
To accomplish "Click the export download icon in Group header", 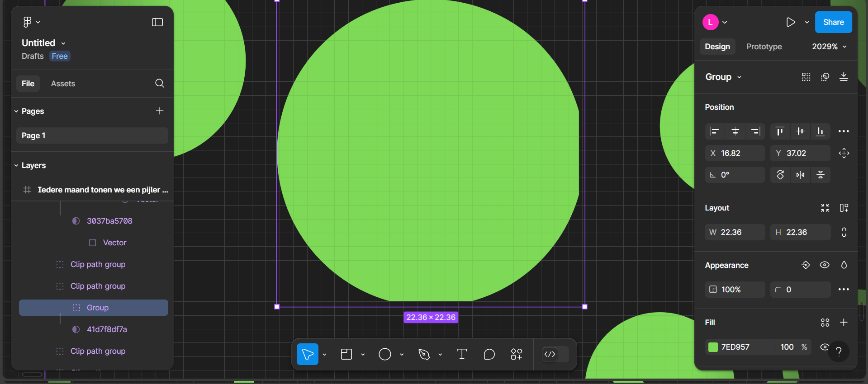I will coord(844,77).
